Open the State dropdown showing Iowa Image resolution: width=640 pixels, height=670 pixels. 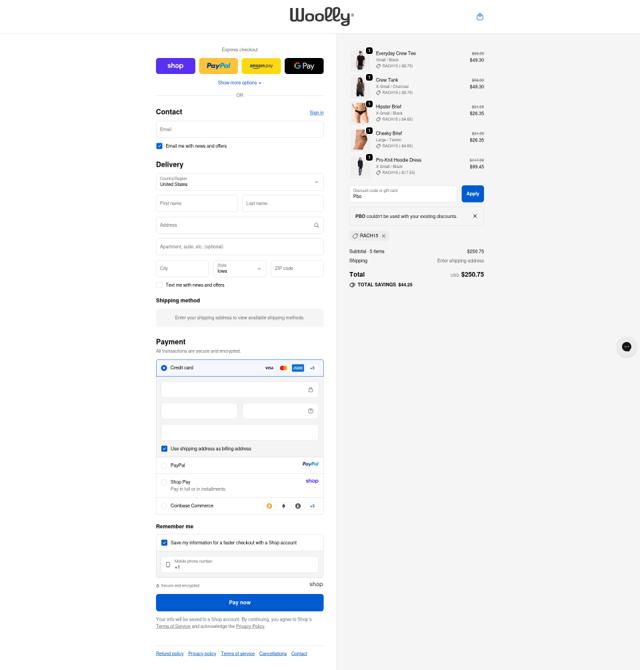240,268
